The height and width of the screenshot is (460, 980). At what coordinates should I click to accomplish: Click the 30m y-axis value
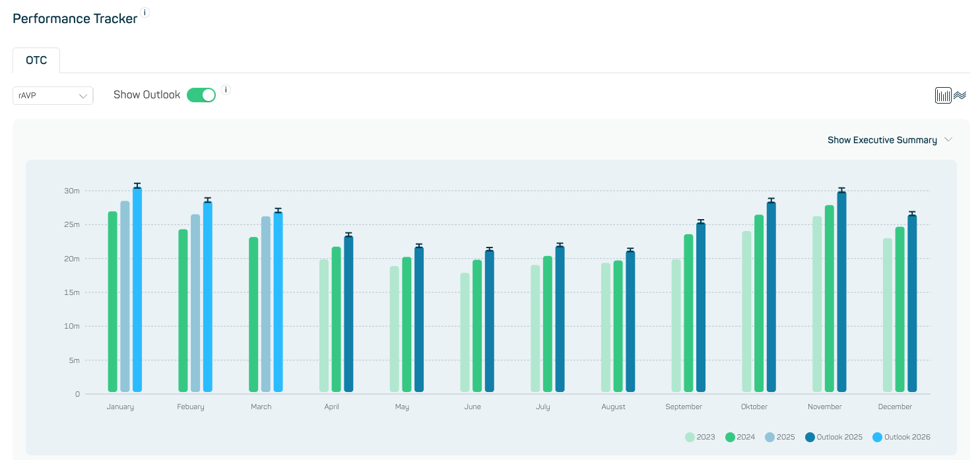coord(72,191)
